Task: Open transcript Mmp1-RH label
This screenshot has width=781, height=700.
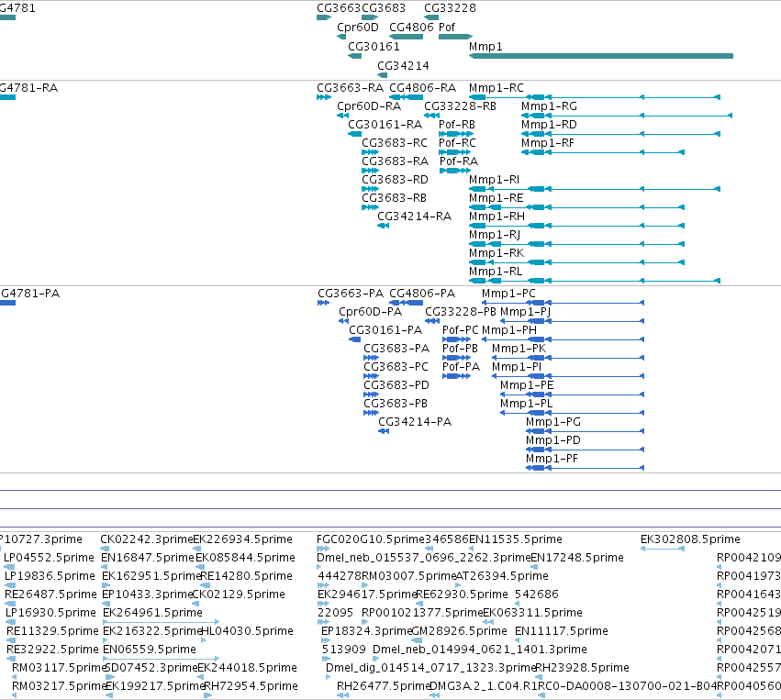Action: coord(496,217)
